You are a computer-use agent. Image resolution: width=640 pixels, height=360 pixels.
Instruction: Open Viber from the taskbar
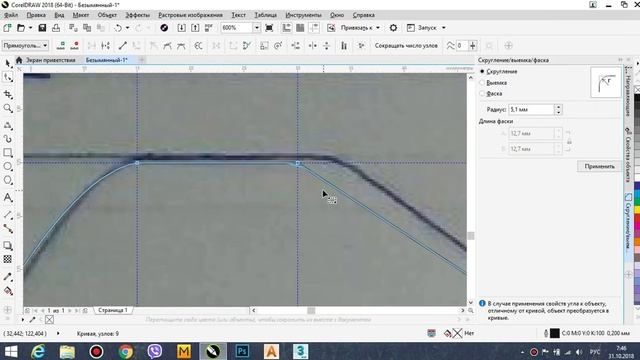pyautogui.click(x=155, y=351)
